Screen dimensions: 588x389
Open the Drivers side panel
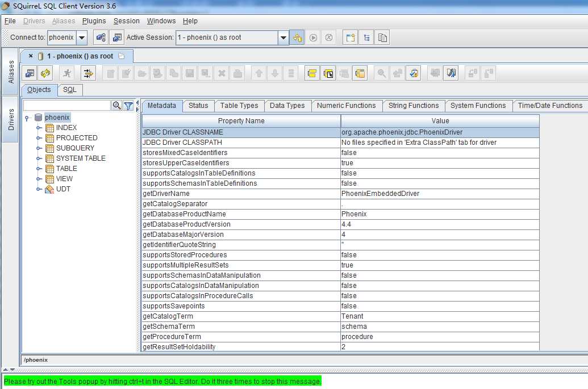[10, 120]
